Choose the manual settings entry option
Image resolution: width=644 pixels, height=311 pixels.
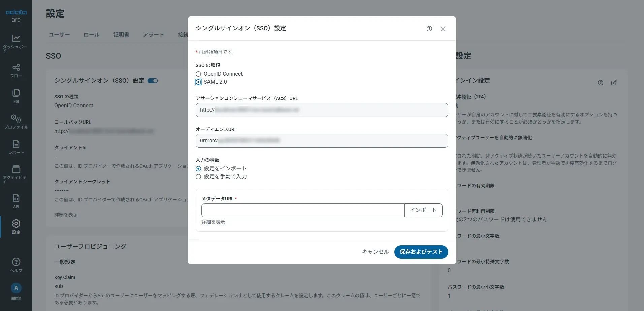198,177
